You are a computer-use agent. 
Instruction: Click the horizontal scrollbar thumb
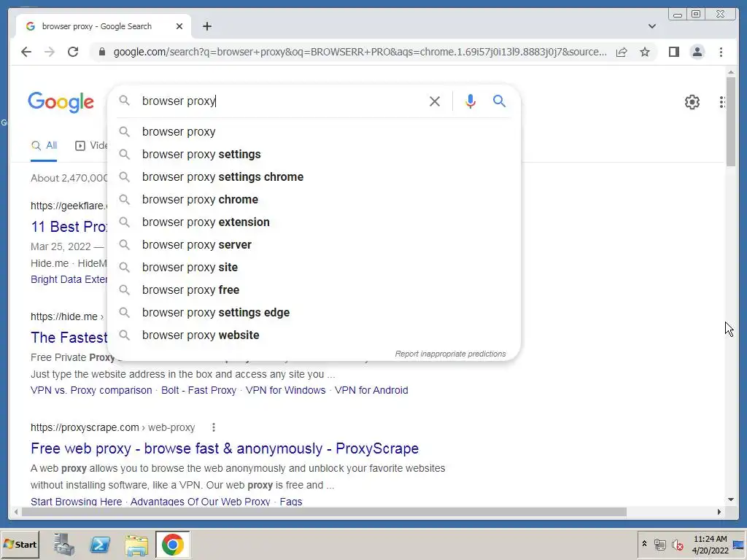(324, 512)
